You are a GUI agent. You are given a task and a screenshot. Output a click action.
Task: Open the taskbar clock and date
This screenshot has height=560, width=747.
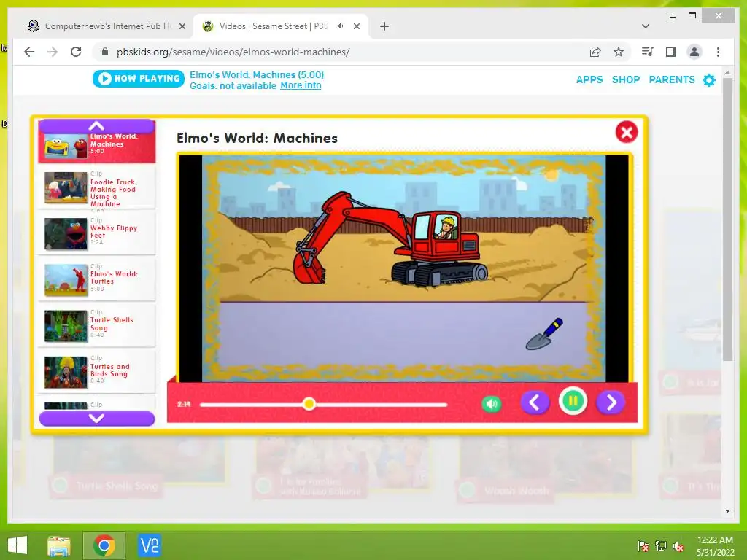tap(716, 546)
